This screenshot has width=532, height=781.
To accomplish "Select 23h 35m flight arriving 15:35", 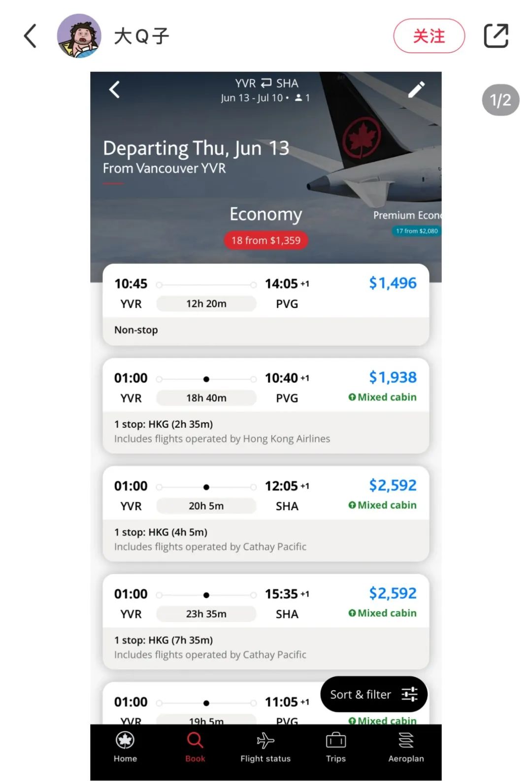I will 266,621.
